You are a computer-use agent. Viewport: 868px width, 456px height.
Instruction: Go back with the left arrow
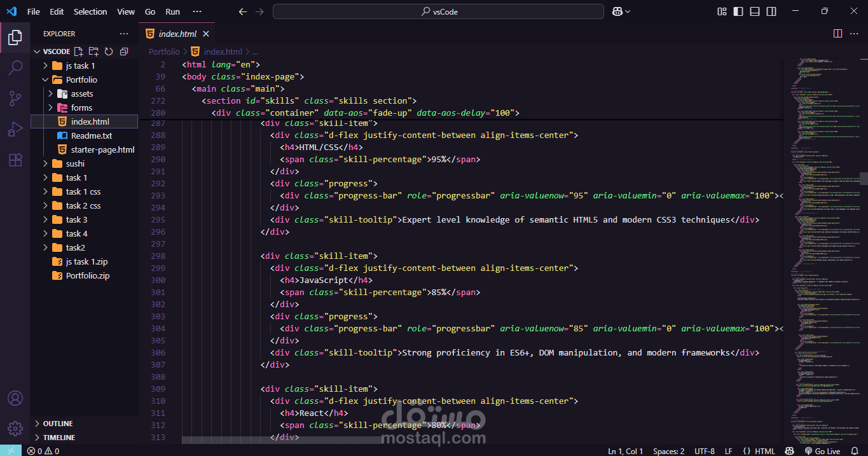(242, 11)
